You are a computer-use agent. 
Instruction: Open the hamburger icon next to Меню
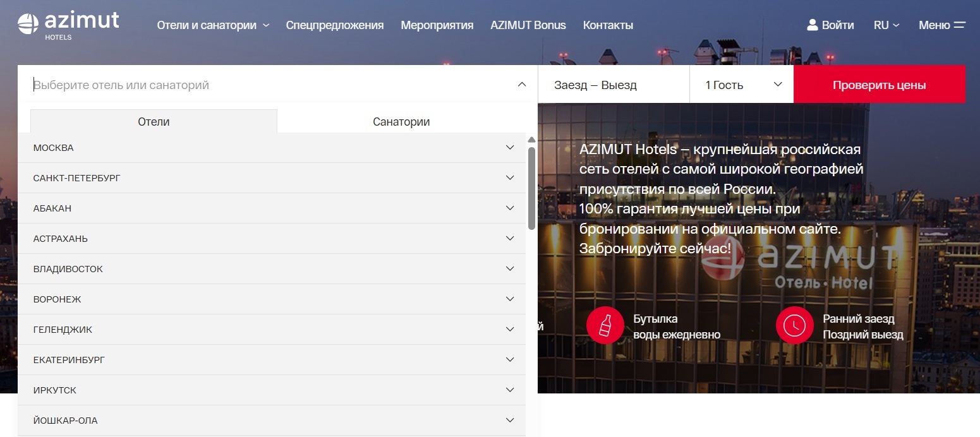tap(960, 25)
